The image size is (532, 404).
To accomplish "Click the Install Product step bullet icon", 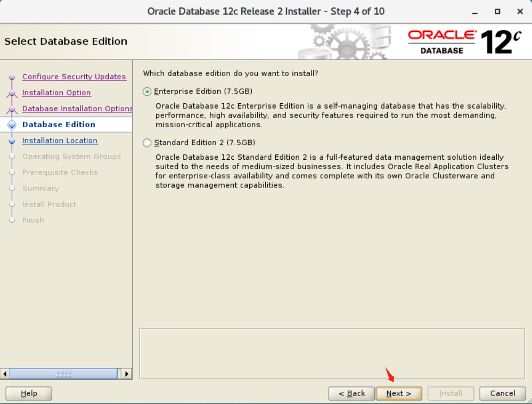I will (12, 204).
